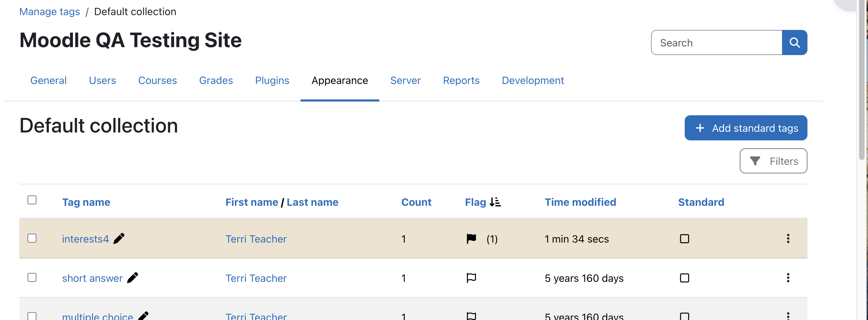This screenshot has height=320, width=868.
Task: Switch to the Users tab
Action: point(102,81)
